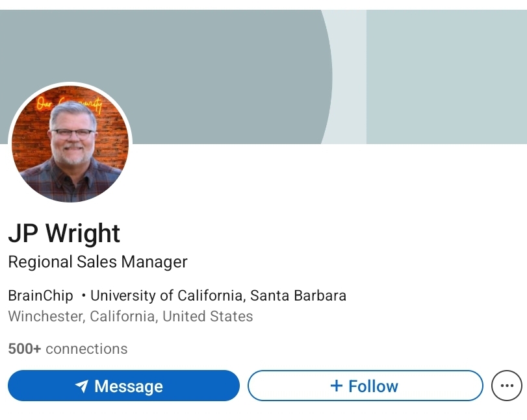Image resolution: width=527 pixels, height=420 pixels.
Task: Select the BrainChip company entry
Action: click(x=40, y=295)
